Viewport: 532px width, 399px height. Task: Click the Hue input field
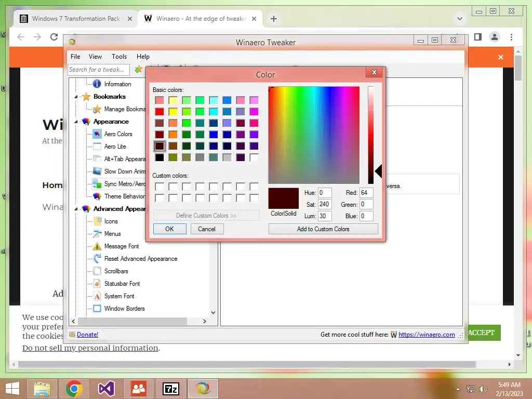pos(325,193)
